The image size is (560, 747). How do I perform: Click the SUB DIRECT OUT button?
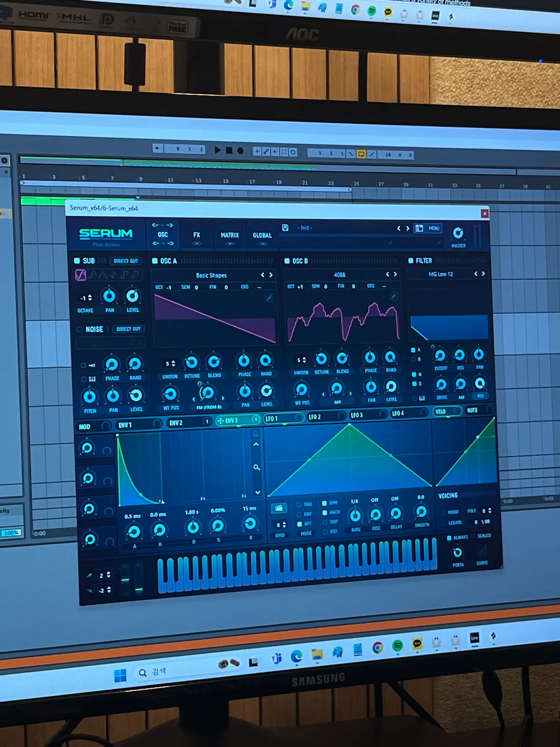126,261
